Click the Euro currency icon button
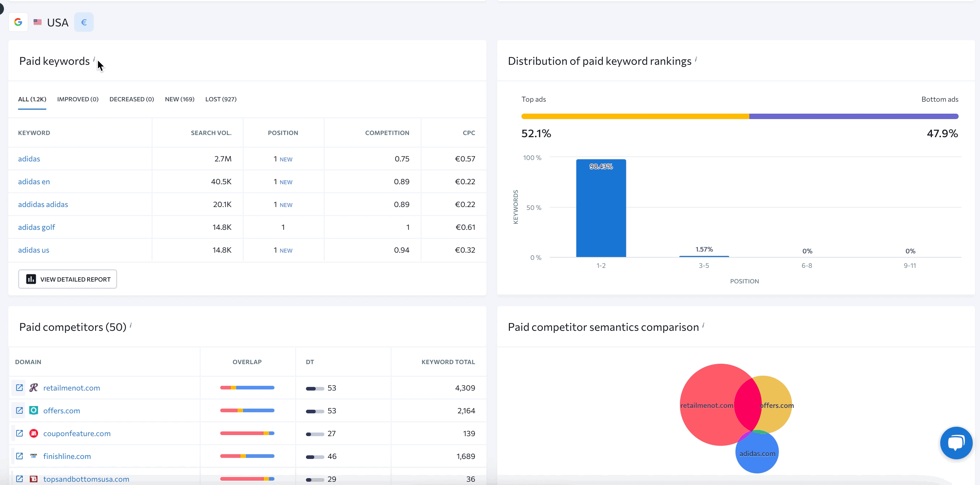Screen dimensions: 980x485 [84, 22]
